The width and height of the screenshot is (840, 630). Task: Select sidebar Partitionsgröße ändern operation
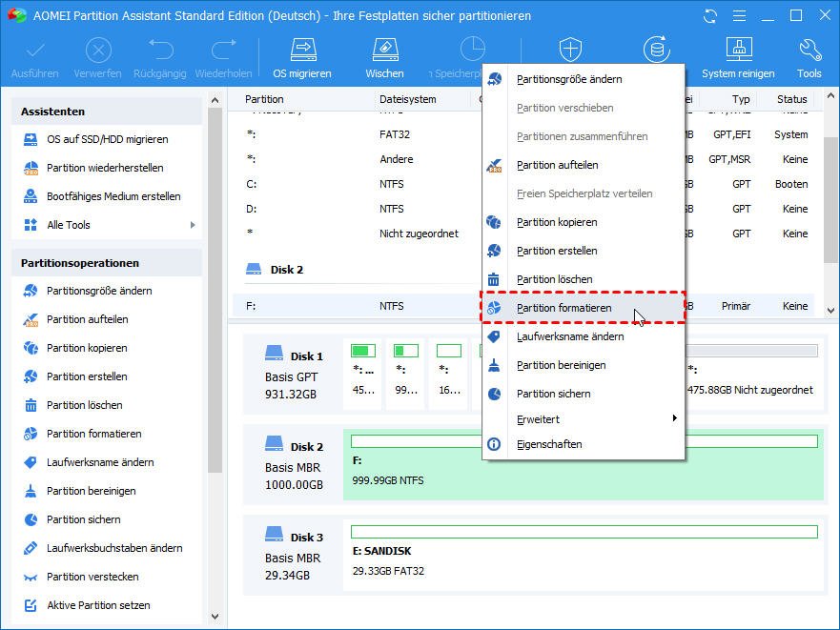(99, 291)
